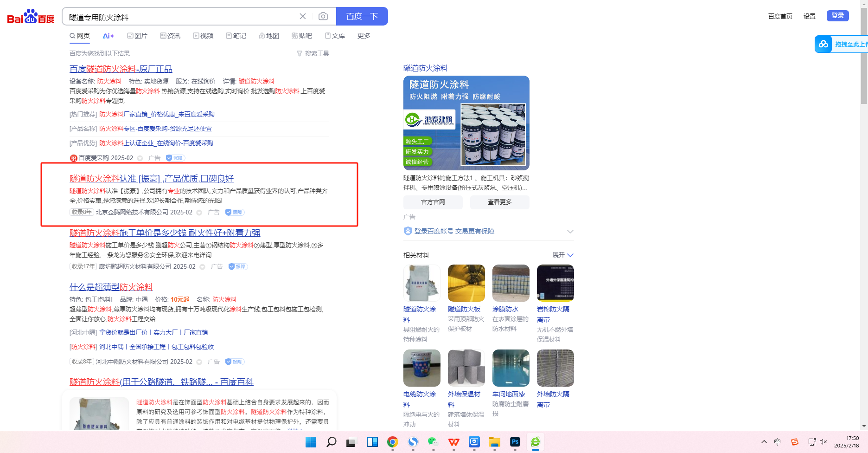Expand the 相关材料 section with 展开
The image size is (868, 453).
[563, 255]
